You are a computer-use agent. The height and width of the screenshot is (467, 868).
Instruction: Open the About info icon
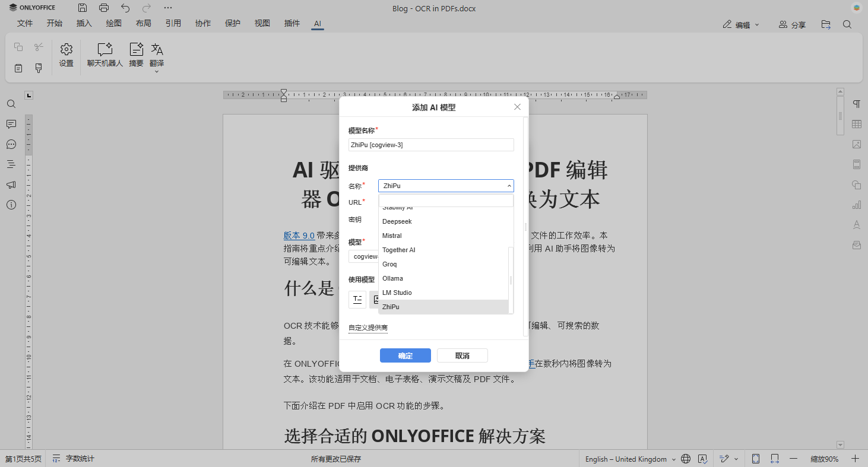[11, 205]
